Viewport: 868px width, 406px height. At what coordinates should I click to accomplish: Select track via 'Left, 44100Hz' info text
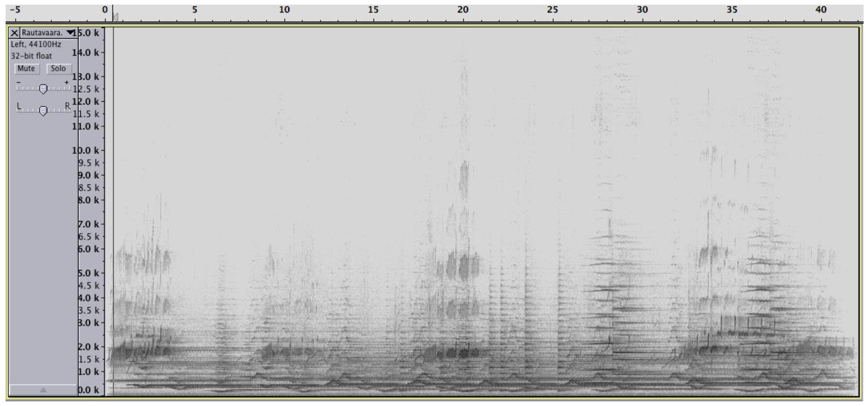point(36,44)
